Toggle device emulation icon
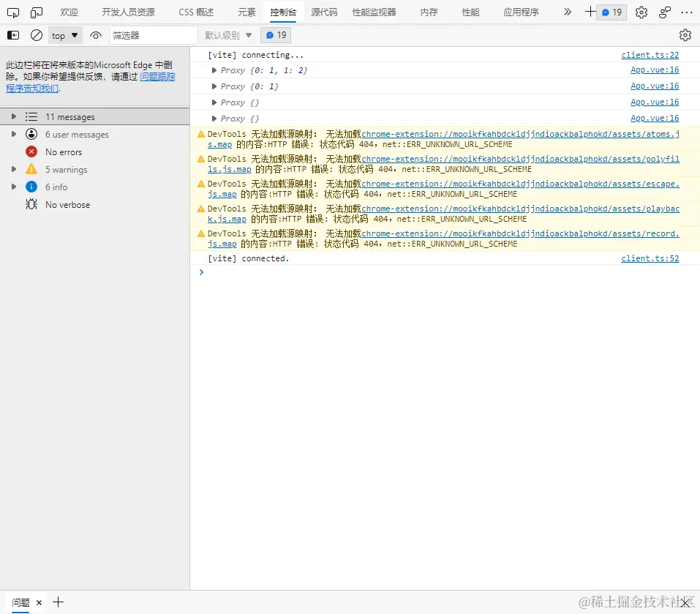 tap(36, 12)
